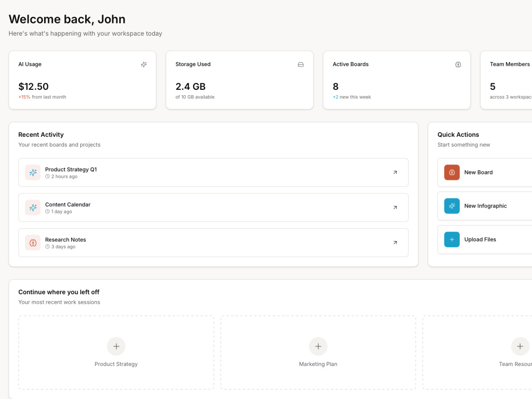This screenshot has width=532, height=399.
Task: Click the 'Welcome back, John' heading
Action: [67, 19]
